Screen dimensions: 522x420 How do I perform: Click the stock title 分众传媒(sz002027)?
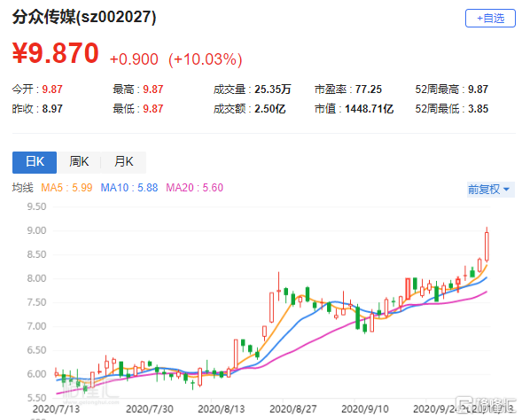click(x=84, y=17)
